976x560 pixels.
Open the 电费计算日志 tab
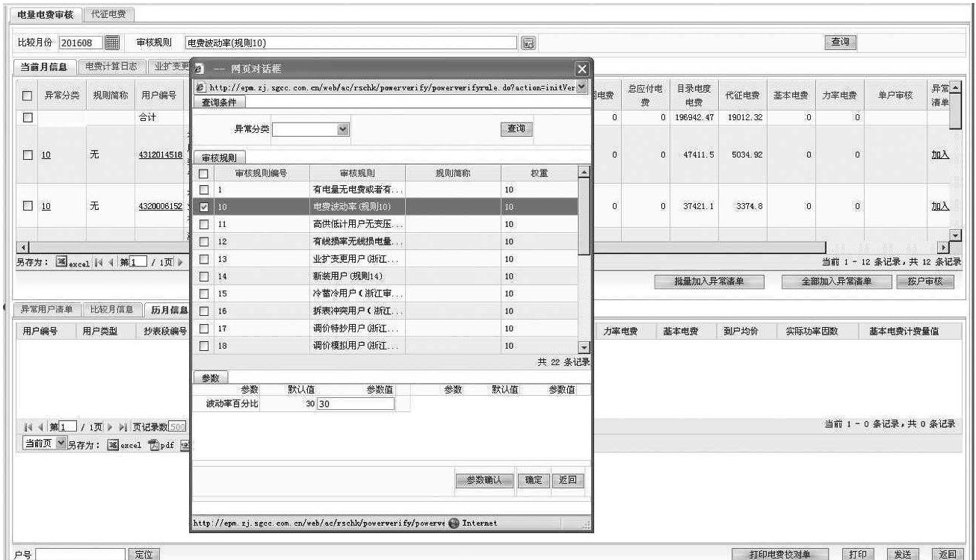point(111,66)
